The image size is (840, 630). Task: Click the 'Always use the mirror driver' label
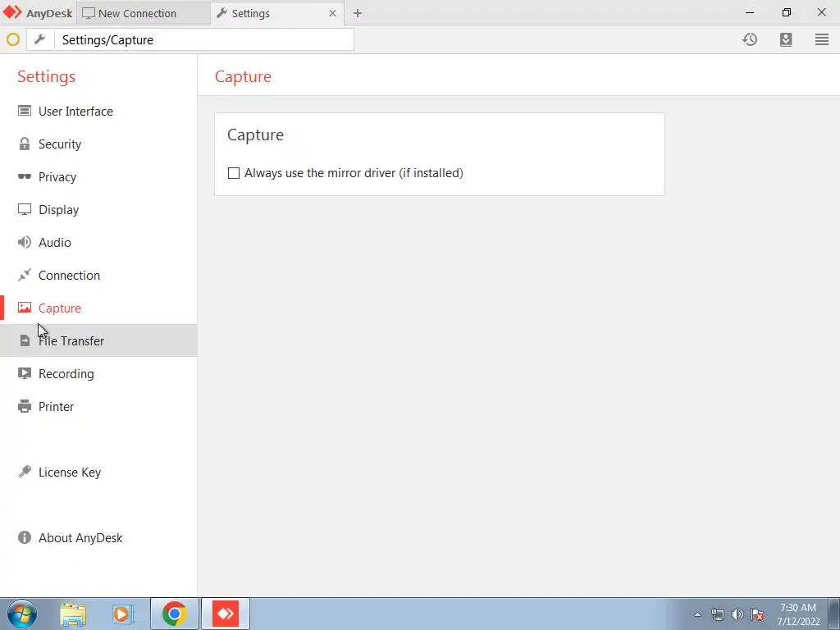click(x=354, y=173)
